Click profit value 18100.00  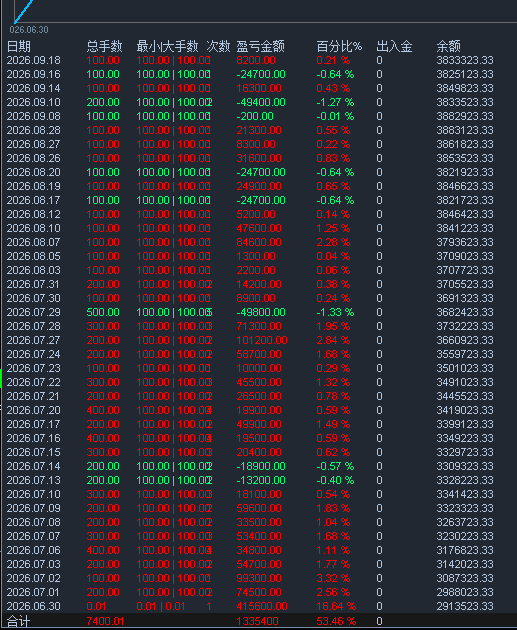pyautogui.click(x=259, y=494)
